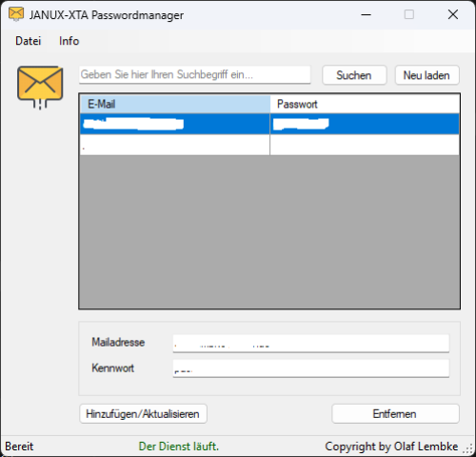Image resolution: width=476 pixels, height=457 pixels.
Task: Click the empty second row email cell
Action: (175, 145)
